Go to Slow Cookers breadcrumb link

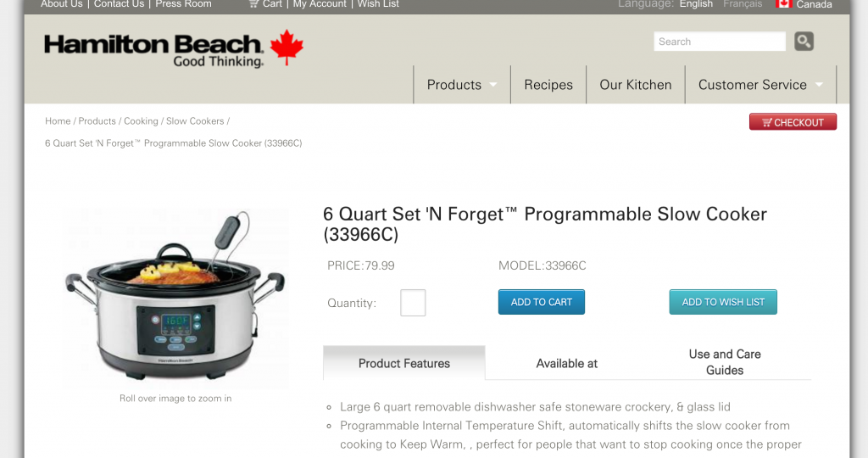(195, 121)
